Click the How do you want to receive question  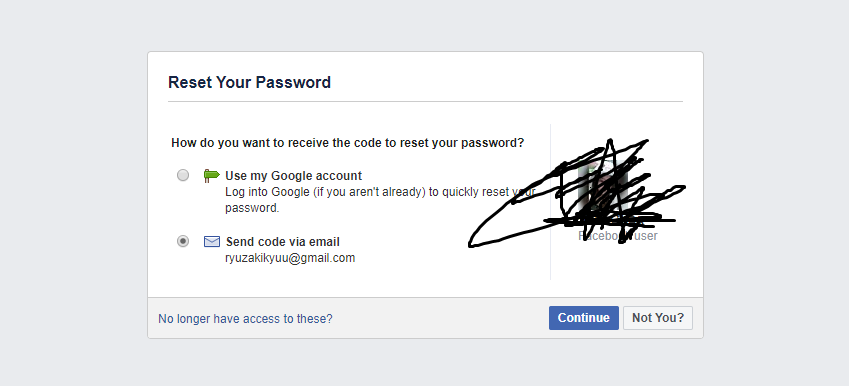coord(348,143)
